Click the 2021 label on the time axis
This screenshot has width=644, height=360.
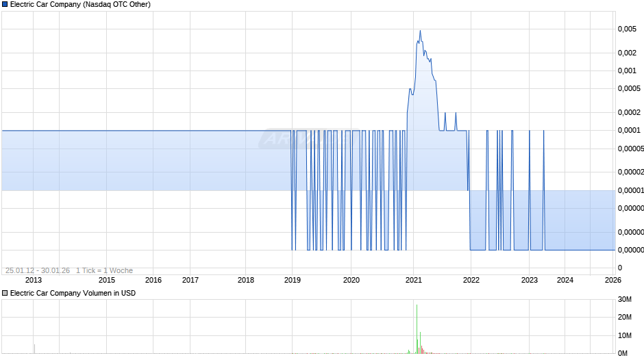[x=414, y=280]
